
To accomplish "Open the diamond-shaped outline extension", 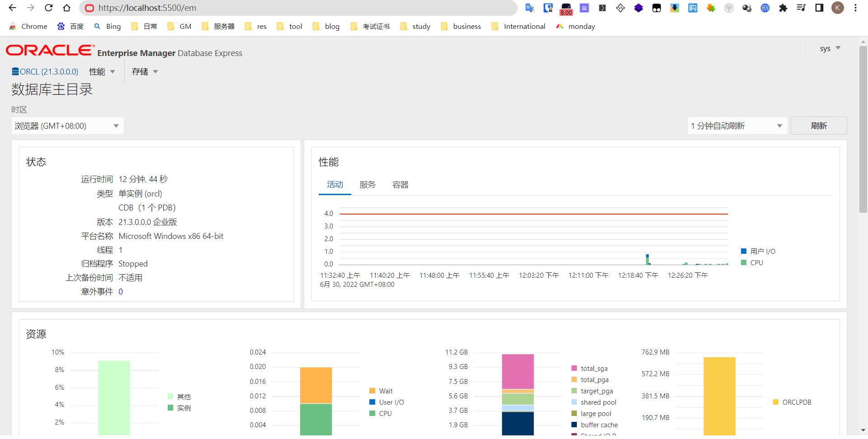I will pos(620,8).
